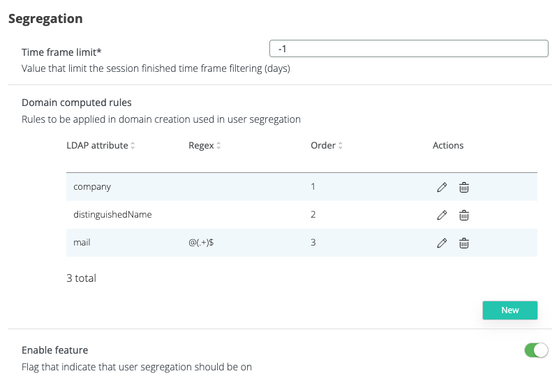Screen dimensions: 559x392
Task: Click the Enable feature label
Action: [x=54, y=350]
